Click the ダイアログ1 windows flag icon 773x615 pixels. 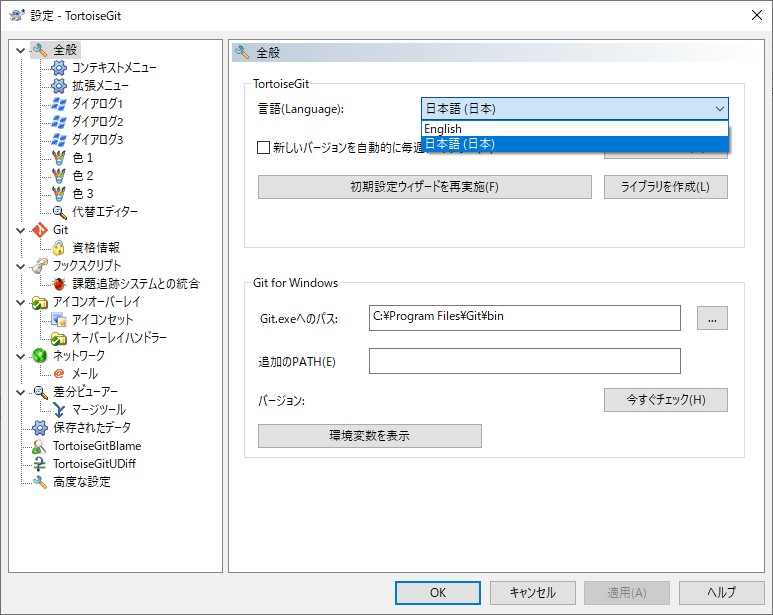tap(59, 103)
